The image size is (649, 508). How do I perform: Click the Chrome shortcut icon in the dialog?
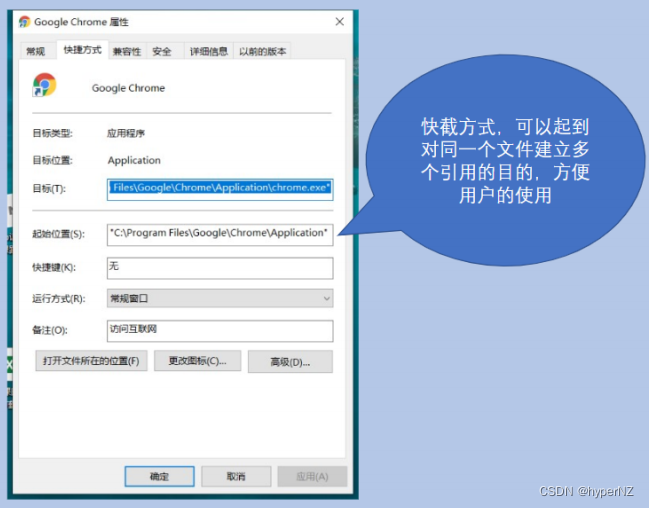(x=44, y=85)
